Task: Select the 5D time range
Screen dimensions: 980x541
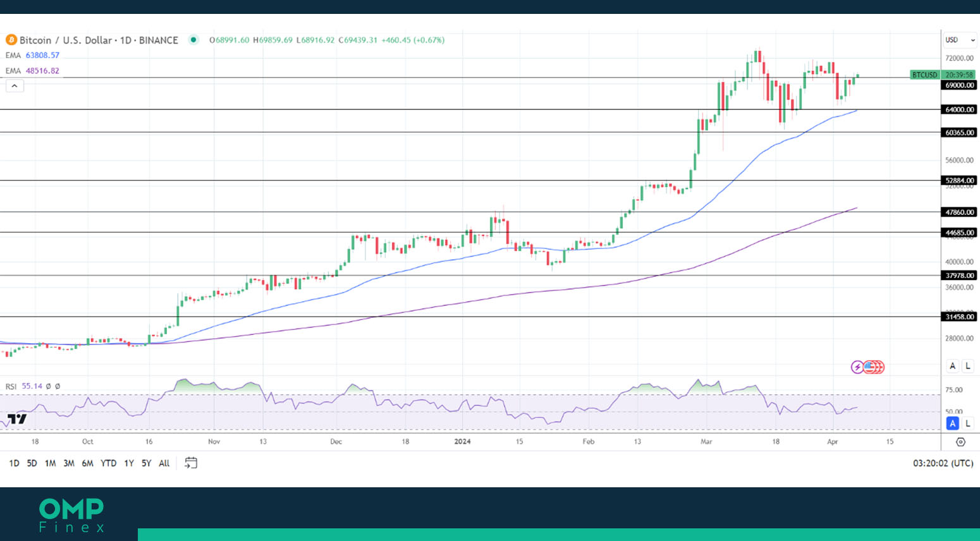Action: [32, 463]
